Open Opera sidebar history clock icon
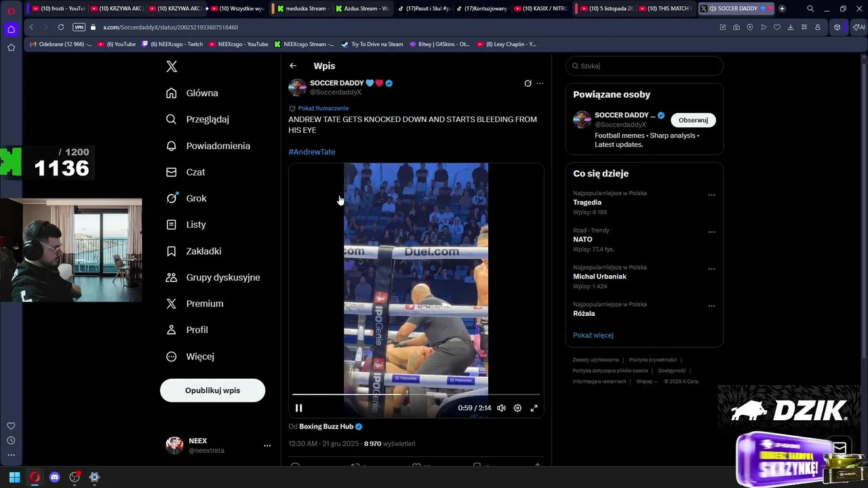Image resolution: width=868 pixels, height=488 pixels. 11,441
